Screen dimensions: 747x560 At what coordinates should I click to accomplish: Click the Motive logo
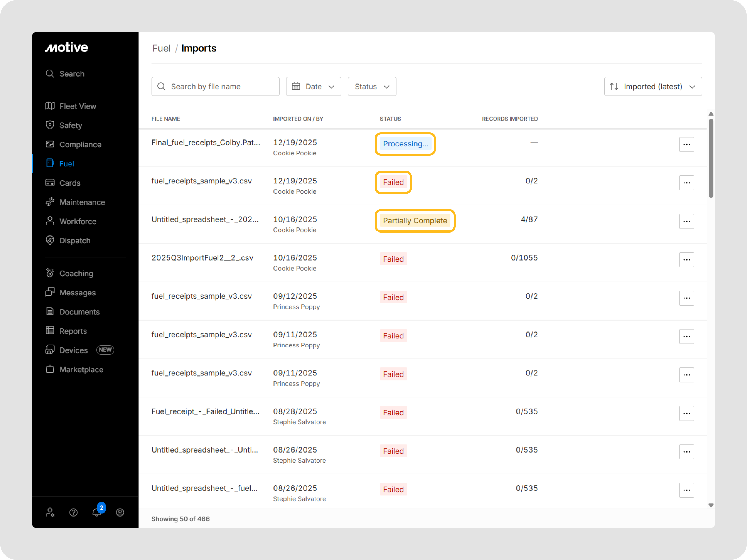pyautogui.click(x=66, y=47)
